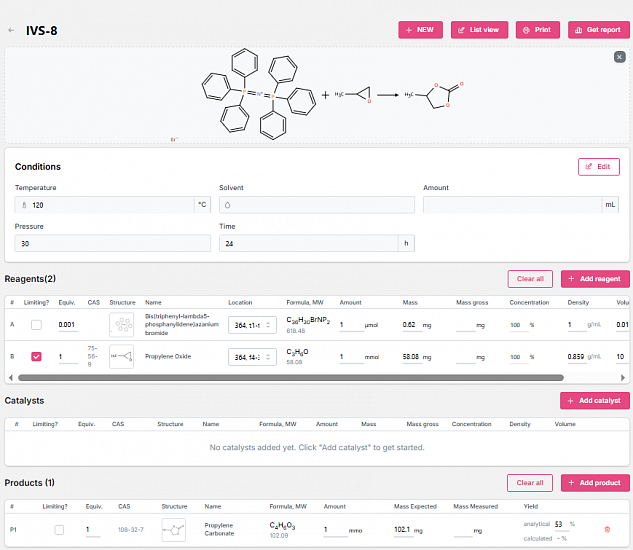
Task: Open the List view
Action: (x=479, y=30)
